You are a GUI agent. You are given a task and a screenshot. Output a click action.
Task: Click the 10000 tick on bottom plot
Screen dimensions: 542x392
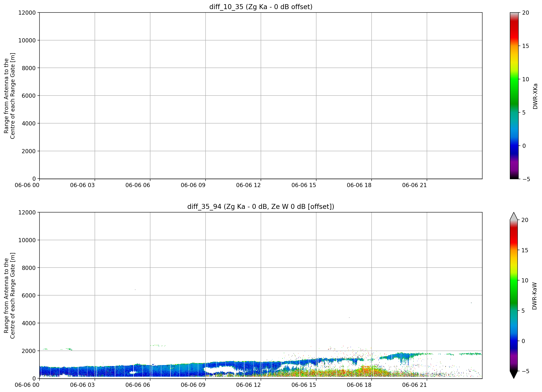tap(27, 240)
